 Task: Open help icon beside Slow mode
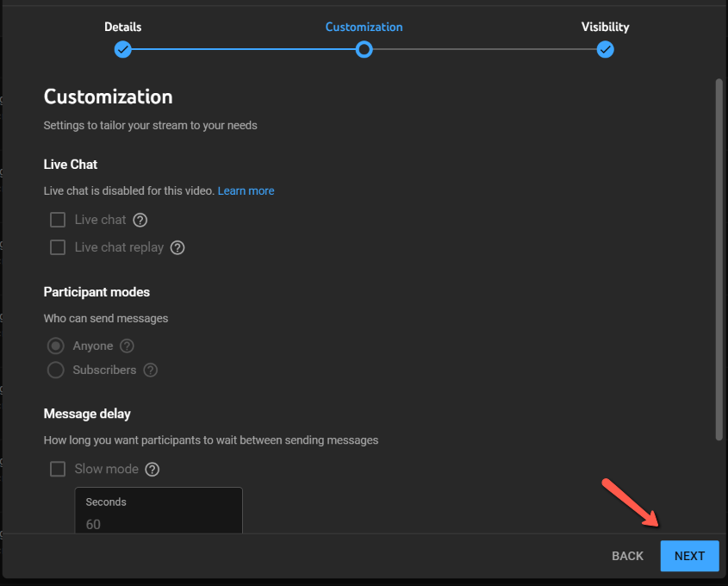152,470
